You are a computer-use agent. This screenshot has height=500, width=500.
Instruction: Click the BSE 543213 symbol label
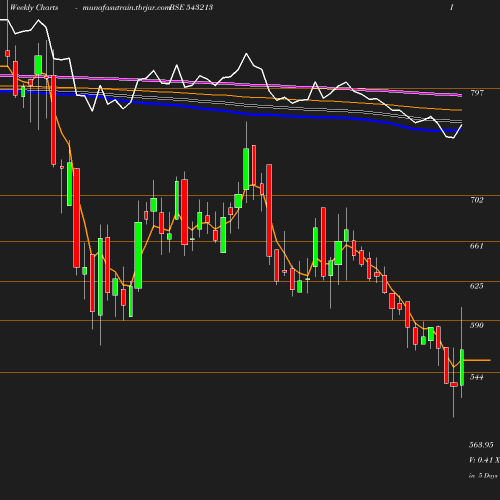tap(191, 7)
